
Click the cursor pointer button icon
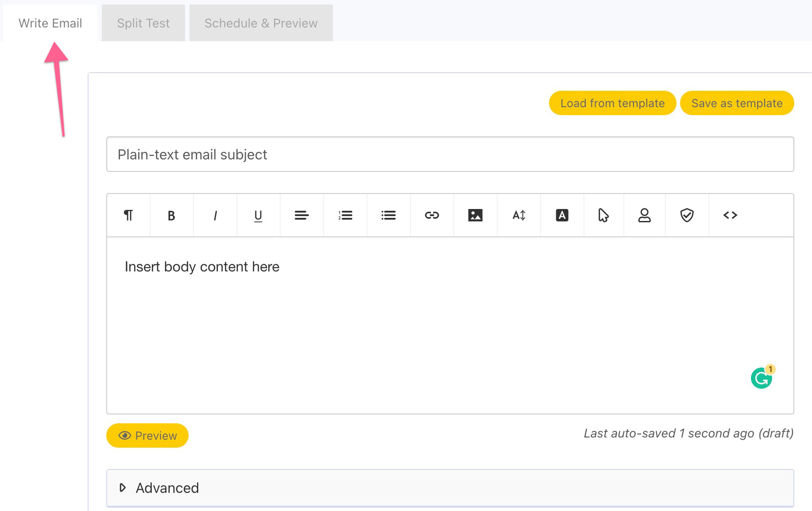tap(603, 215)
